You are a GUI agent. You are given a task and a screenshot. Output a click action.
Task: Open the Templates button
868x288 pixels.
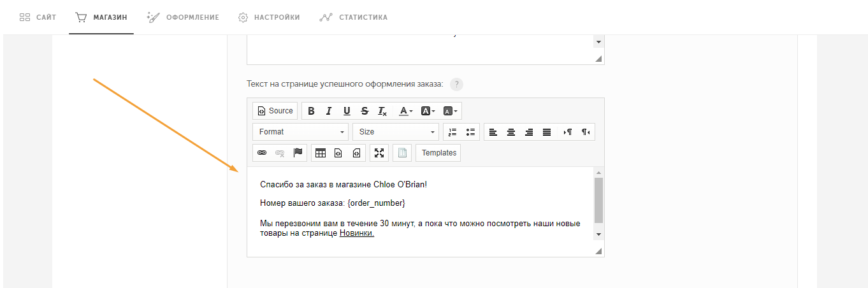click(x=438, y=153)
